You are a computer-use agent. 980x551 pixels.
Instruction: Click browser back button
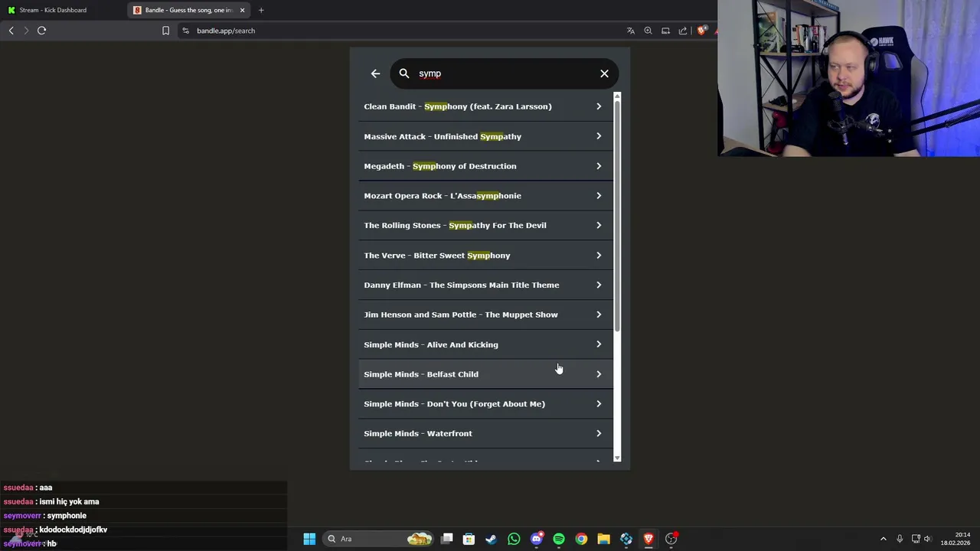(x=11, y=31)
